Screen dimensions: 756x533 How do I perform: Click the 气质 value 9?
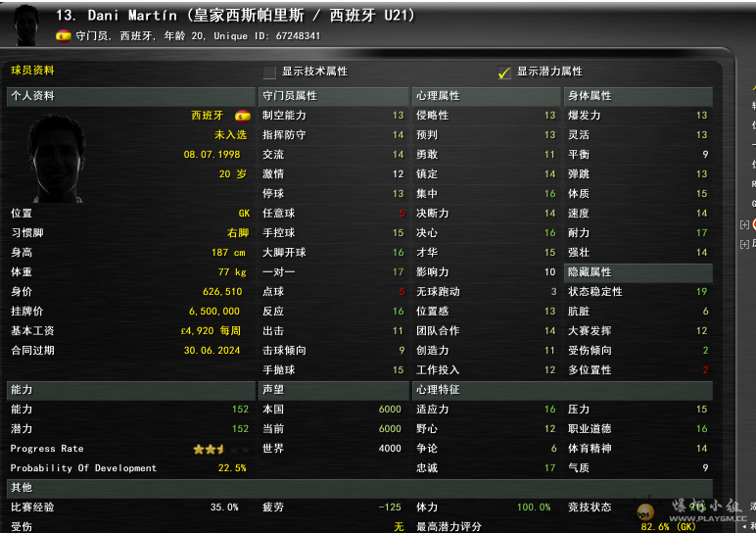pos(705,468)
